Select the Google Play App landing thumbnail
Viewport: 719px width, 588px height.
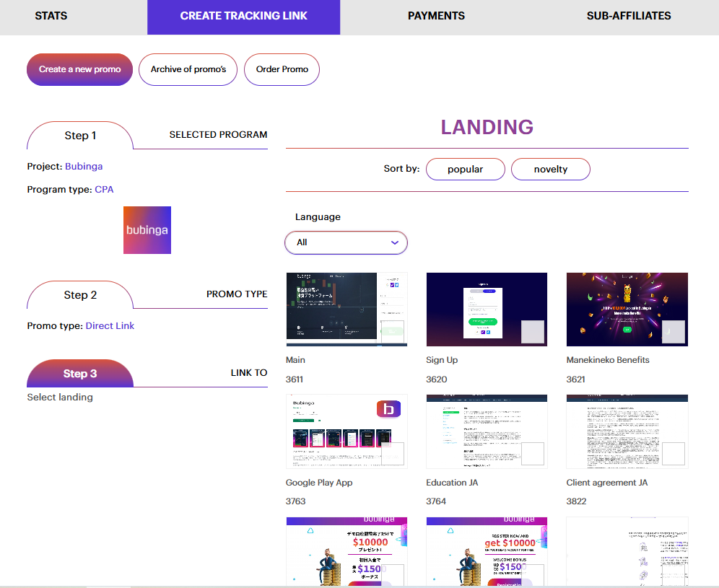click(x=347, y=431)
